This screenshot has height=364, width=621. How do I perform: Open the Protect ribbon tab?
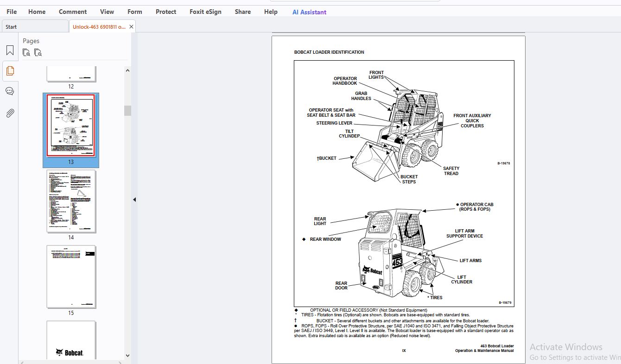[x=166, y=12]
